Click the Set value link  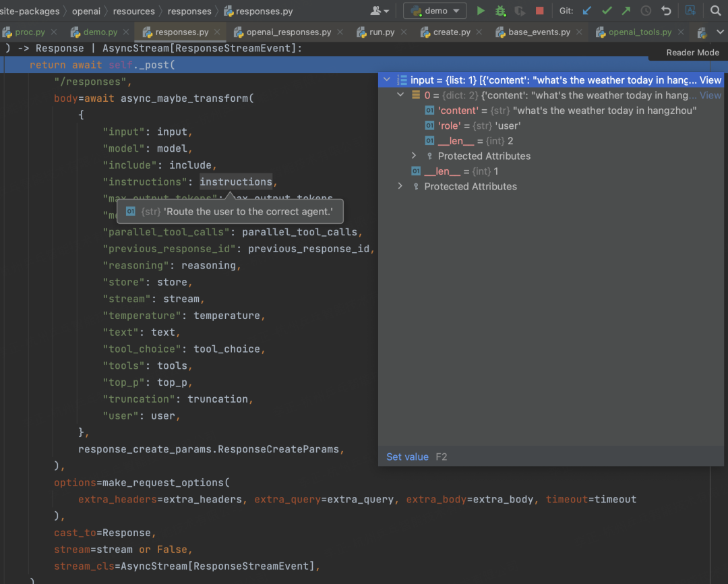407,457
